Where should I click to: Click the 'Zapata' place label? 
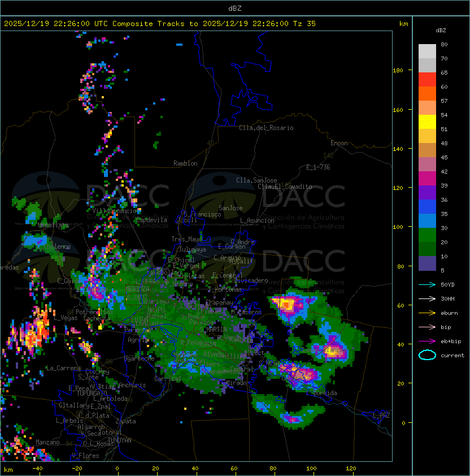125,421
